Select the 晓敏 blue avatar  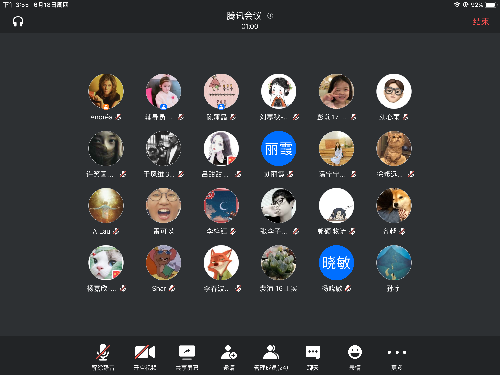pyautogui.click(x=336, y=263)
